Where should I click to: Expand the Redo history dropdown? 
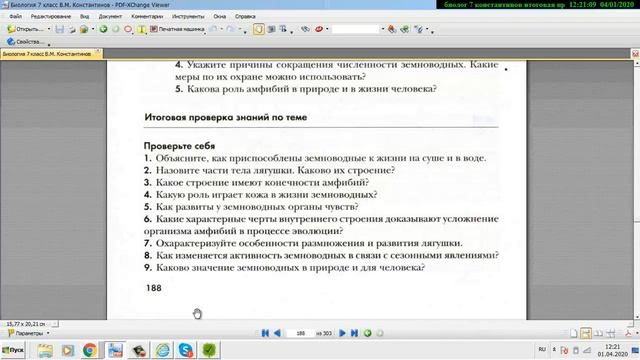tap(240, 29)
